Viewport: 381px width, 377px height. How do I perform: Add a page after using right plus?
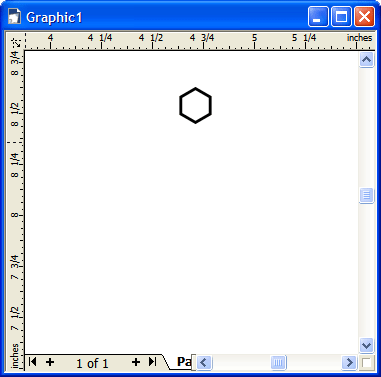(x=136, y=362)
